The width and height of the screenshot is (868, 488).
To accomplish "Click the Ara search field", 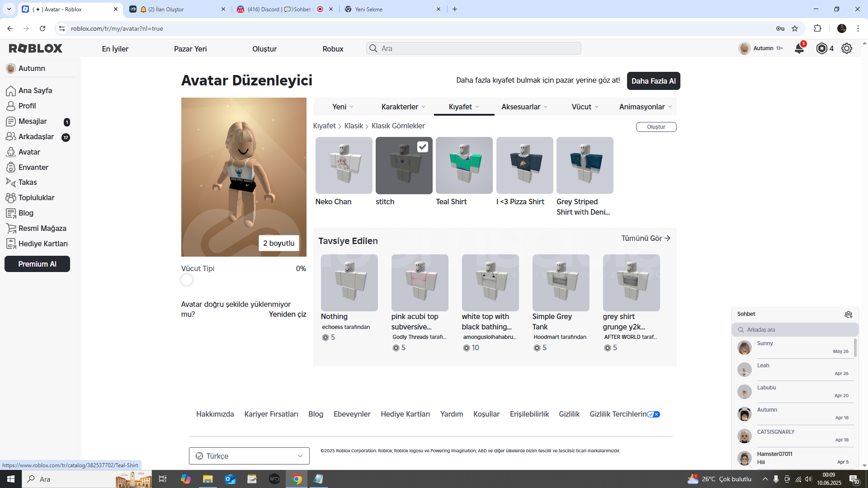I will [x=473, y=48].
